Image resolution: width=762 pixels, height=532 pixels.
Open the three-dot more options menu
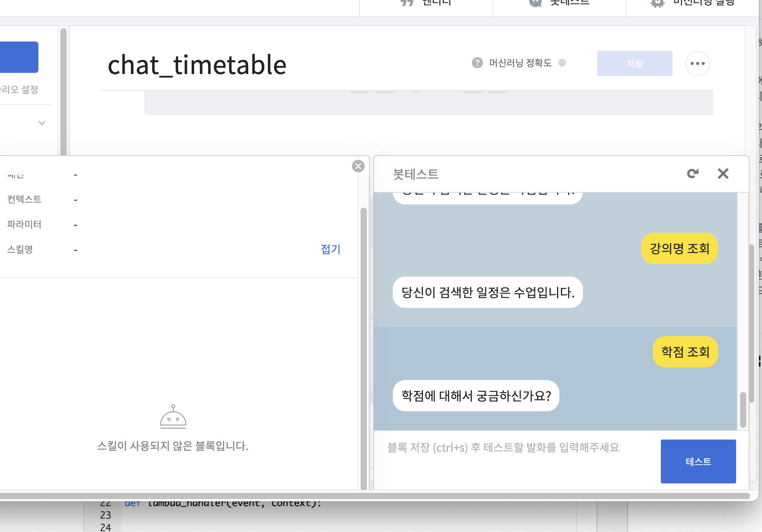pos(697,63)
